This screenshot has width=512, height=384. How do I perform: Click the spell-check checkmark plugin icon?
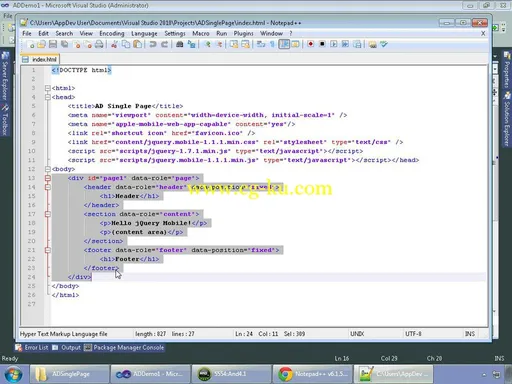point(384,44)
